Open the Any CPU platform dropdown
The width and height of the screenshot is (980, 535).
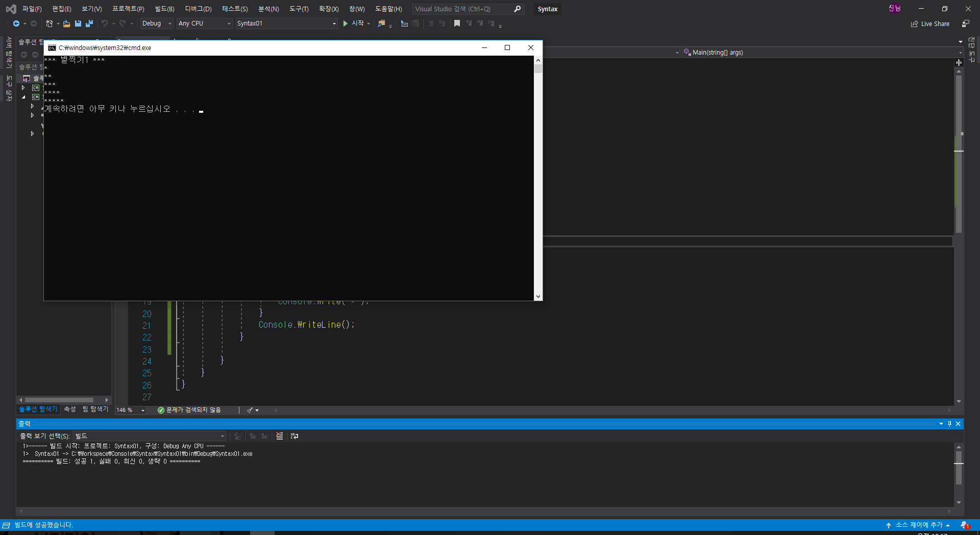tap(204, 23)
